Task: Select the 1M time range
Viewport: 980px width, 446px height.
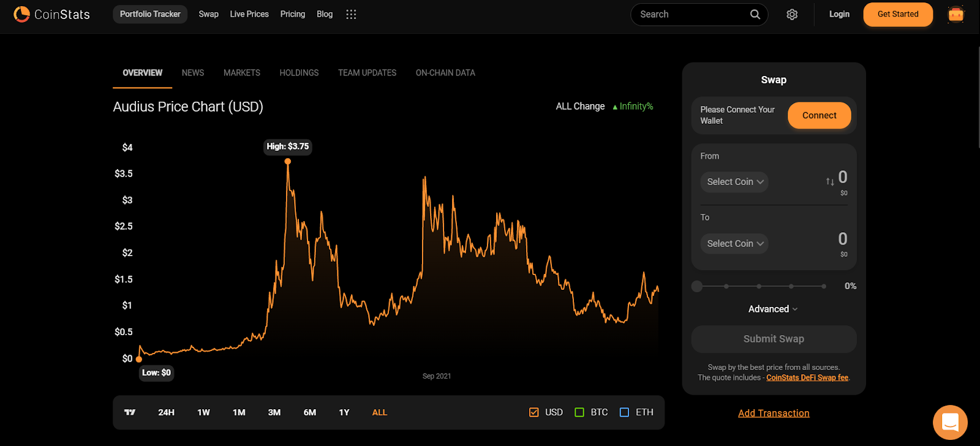Action: pos(239,412)
